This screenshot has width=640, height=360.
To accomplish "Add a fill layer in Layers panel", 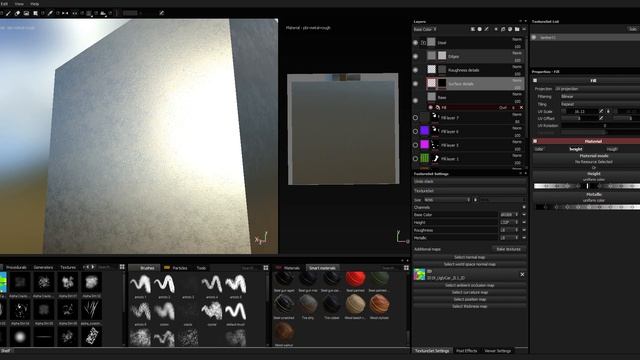I will (x=503, y=29).
